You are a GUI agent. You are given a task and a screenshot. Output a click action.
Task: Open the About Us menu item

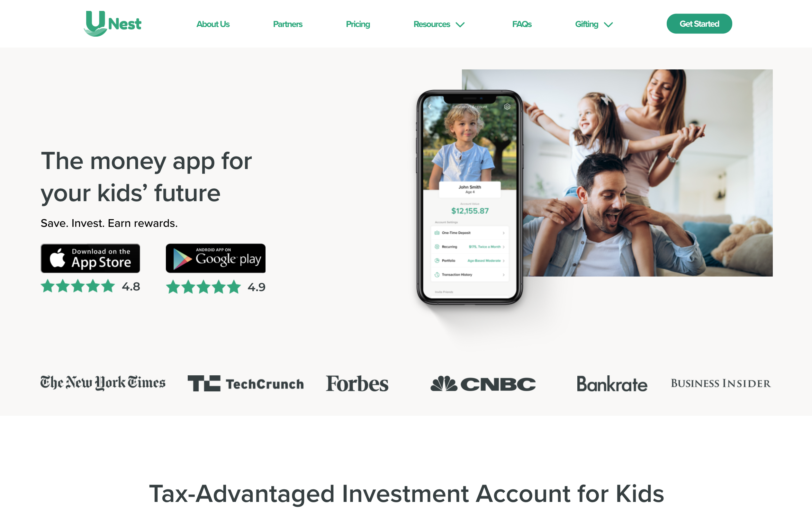[212, 24]
